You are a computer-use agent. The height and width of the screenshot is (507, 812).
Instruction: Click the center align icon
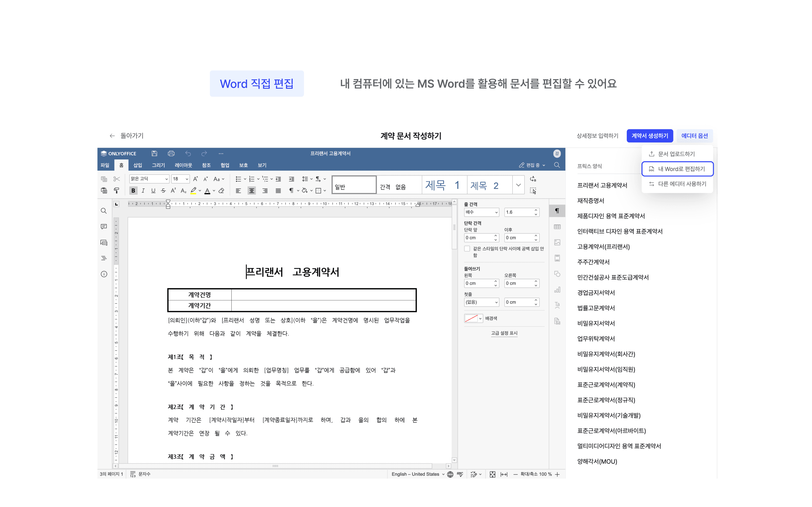[x=251, y=190]
